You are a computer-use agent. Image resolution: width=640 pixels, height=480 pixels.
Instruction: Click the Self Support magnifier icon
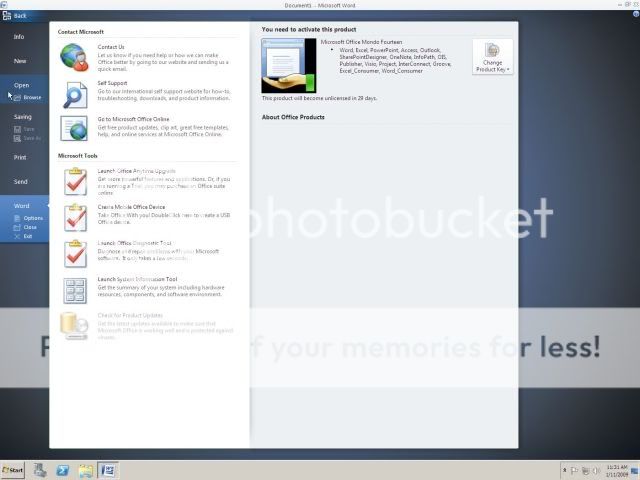click(x=75, y=94)
